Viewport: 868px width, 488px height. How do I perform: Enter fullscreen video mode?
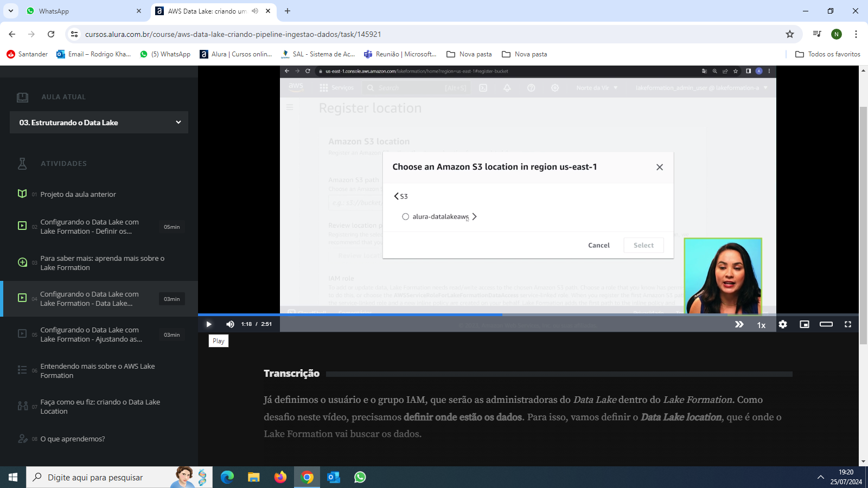click(848, 324)
